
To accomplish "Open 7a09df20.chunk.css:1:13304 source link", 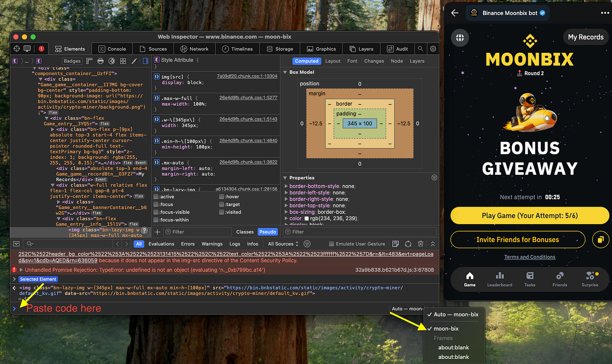I will [247, 76].
